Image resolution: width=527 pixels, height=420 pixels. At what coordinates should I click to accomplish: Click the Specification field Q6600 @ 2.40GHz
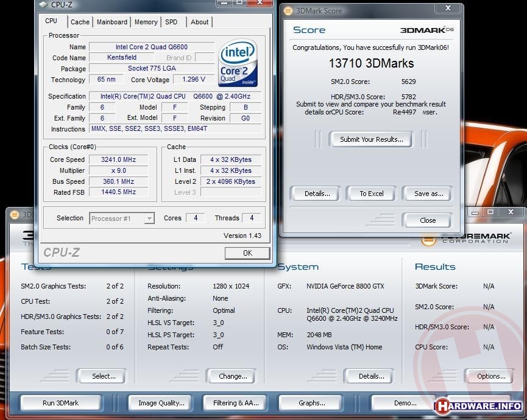175,96
